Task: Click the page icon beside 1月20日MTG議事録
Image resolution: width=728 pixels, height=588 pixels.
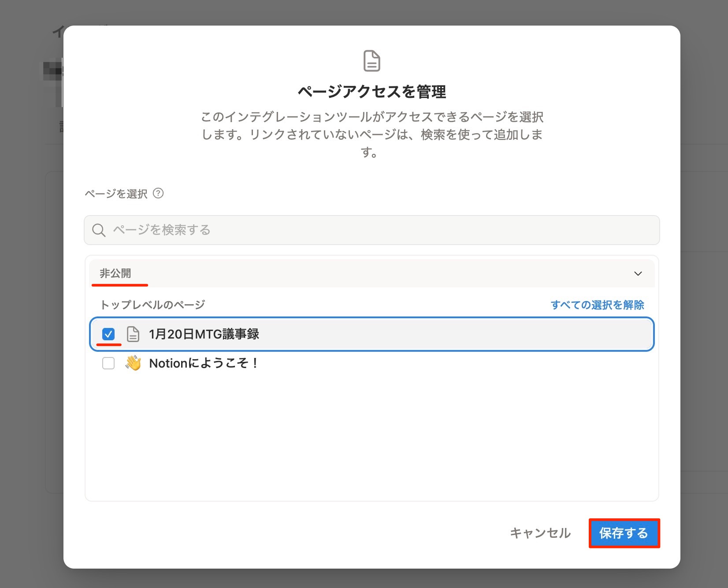Action: 133,334
